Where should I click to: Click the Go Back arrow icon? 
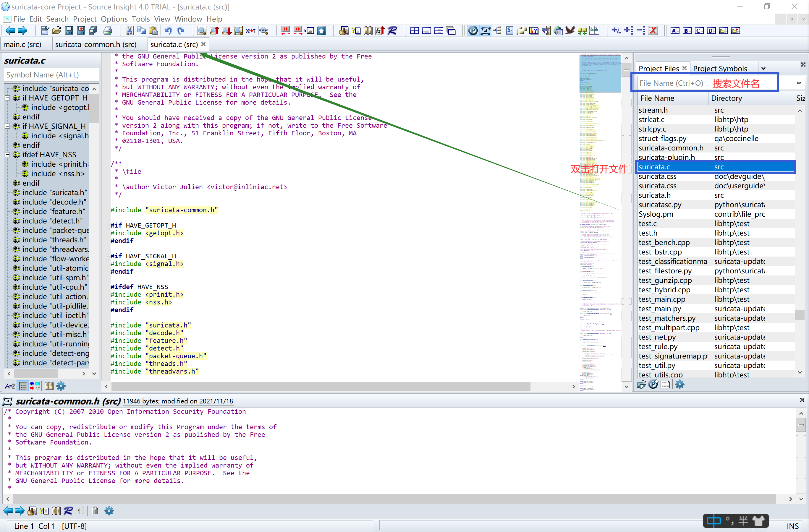click(10, 30)
